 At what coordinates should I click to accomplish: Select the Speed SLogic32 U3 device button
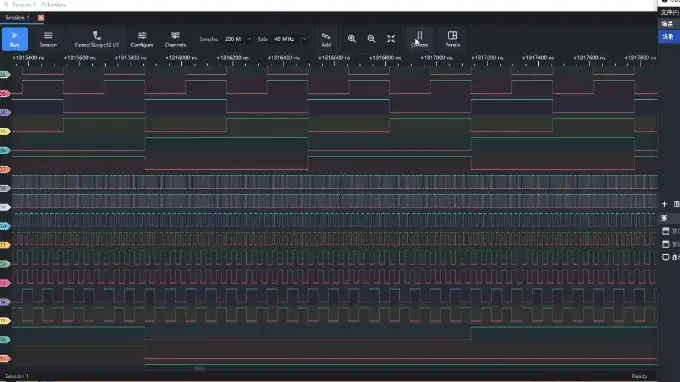pyautogui.click(x=96, y=39)
